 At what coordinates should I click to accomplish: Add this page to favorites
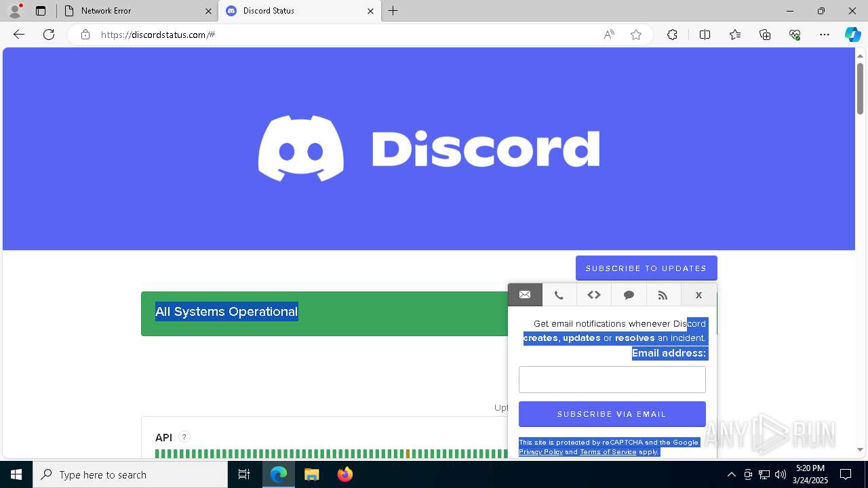(636, 35)
